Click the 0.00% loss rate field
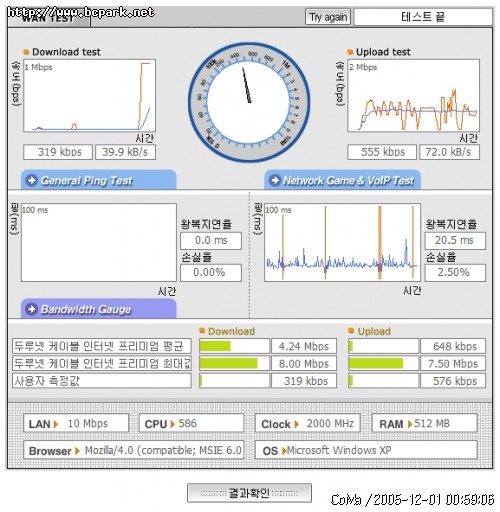 click(211, 273)
